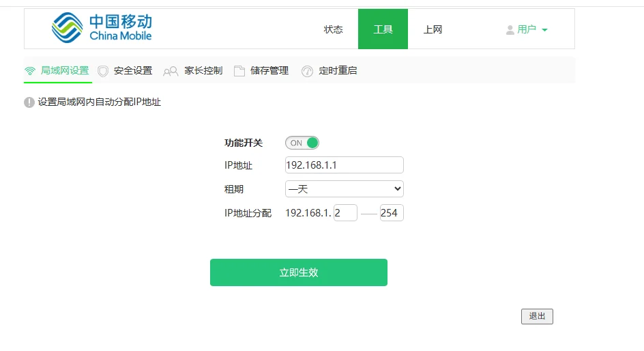The image size is (644, 351).
Task: Click the 设置局域网内自动分配IP地址 description text
Action: pyautogui.click(x=100, y=102)
